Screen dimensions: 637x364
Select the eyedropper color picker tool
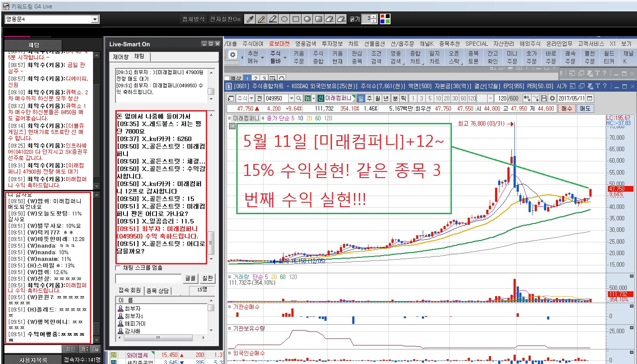tap(250, 19)
